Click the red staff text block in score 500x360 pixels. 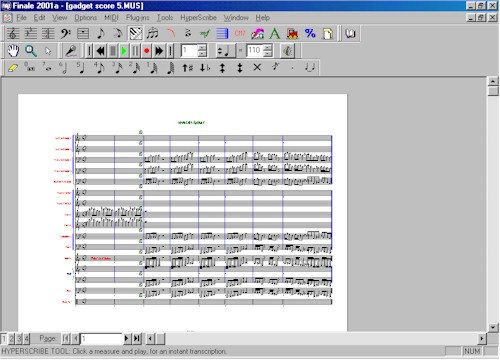101,258
